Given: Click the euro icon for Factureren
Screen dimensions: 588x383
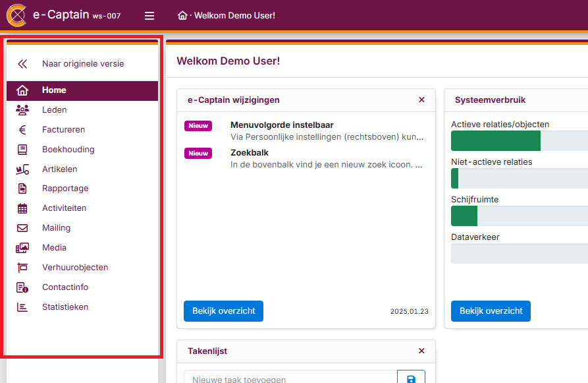Looking at the screenshot, I should (22, 130).
